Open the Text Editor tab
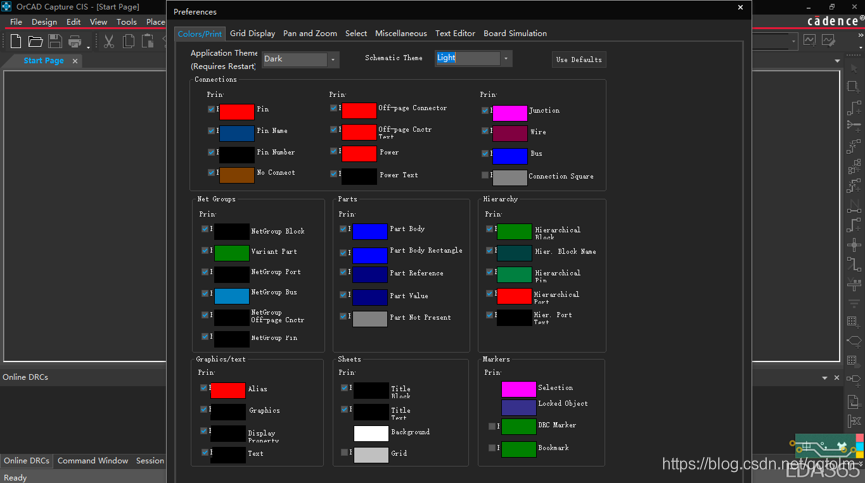The image size is (865, 483). (x=455, y=33)
